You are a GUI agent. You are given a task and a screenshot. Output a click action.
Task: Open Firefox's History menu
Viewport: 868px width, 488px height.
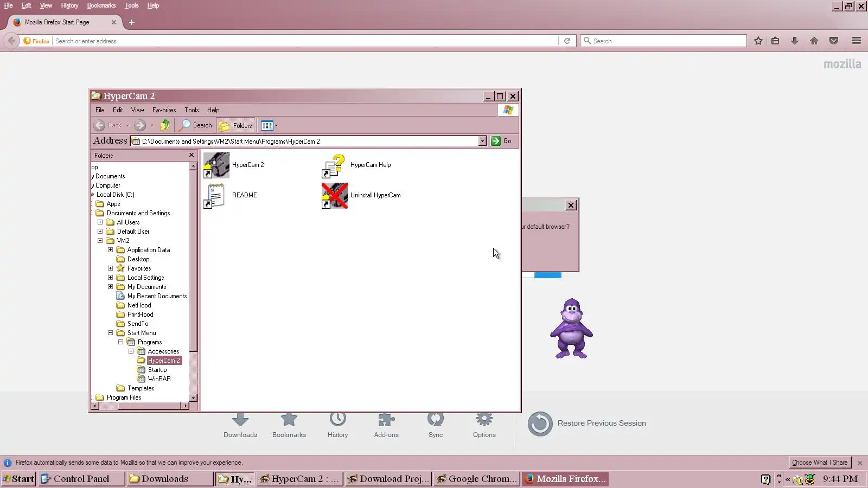point(69,5)
